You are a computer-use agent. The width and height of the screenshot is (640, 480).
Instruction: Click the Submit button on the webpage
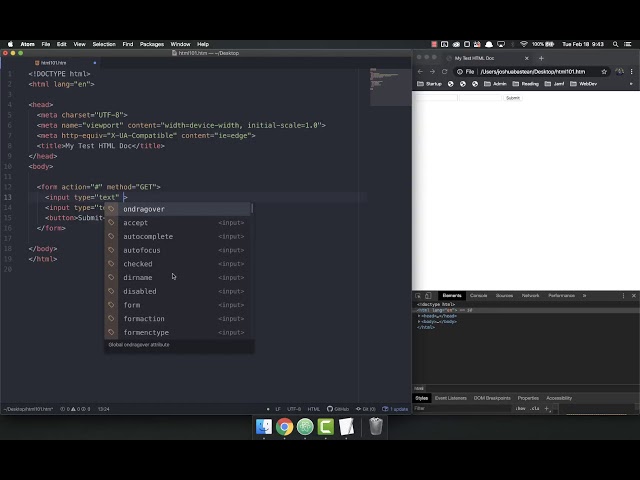pos(513,98)
